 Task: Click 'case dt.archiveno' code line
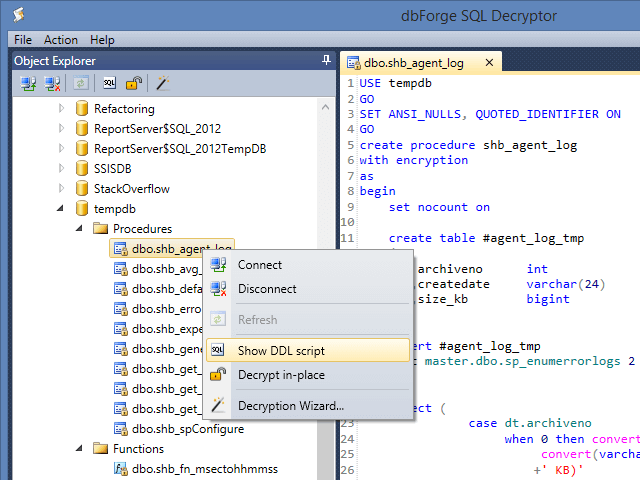point(530,423)
